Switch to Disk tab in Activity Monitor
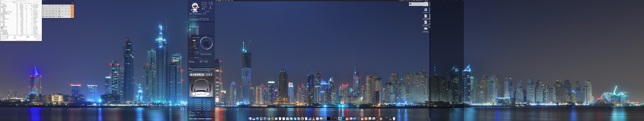 coord(24,2)
